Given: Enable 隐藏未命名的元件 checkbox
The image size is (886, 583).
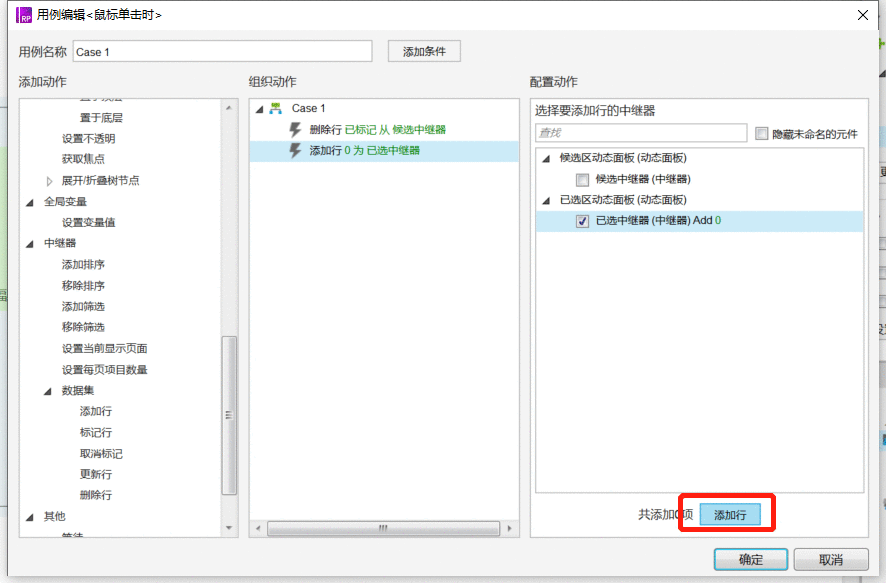Looking at the screenshot, I should point(762,133).
